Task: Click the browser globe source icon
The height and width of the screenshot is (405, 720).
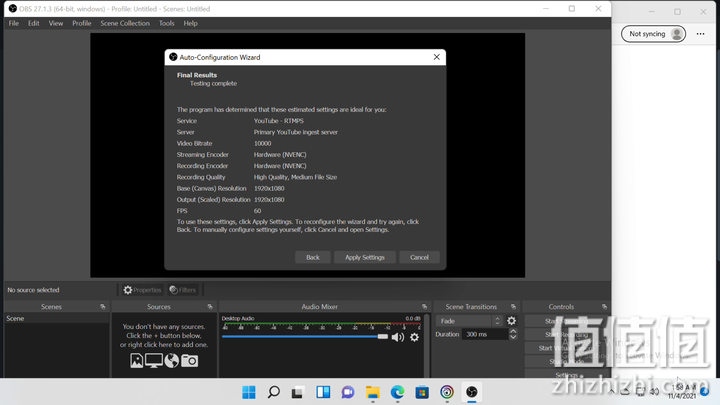Action: point(172,360)
